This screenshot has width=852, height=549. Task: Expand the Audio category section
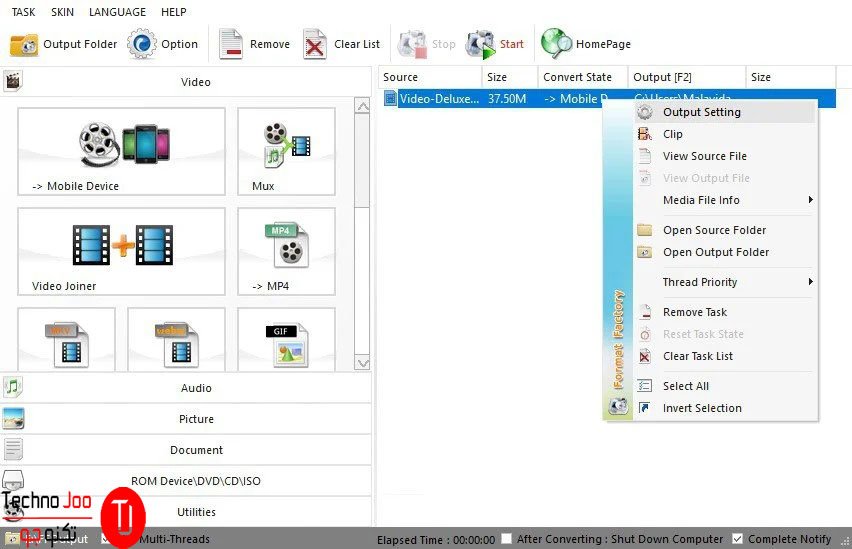(195, 388)
